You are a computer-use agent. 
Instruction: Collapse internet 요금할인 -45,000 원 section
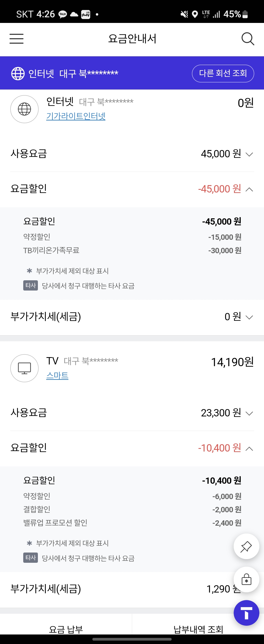(249, 190)
